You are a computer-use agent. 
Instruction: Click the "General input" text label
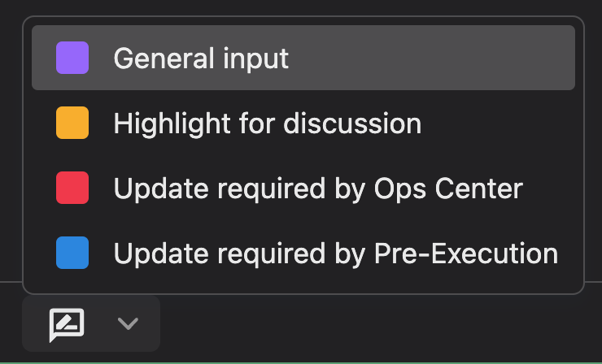[201, 58]
